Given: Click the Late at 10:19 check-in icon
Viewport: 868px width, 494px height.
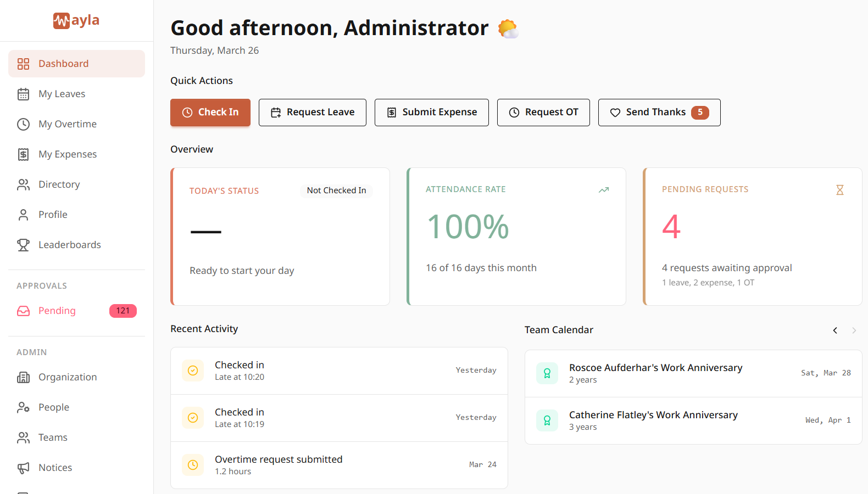Looking at the screenshot, I should [x=193, y=418].
